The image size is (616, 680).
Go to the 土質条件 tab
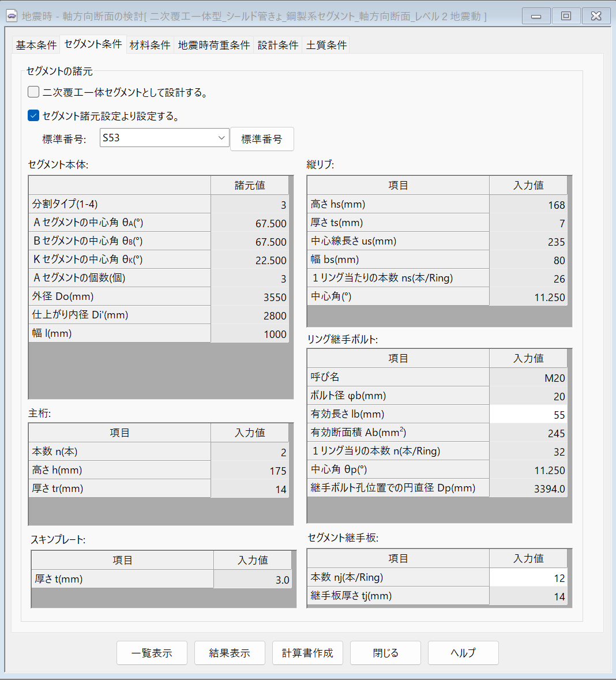326,45
